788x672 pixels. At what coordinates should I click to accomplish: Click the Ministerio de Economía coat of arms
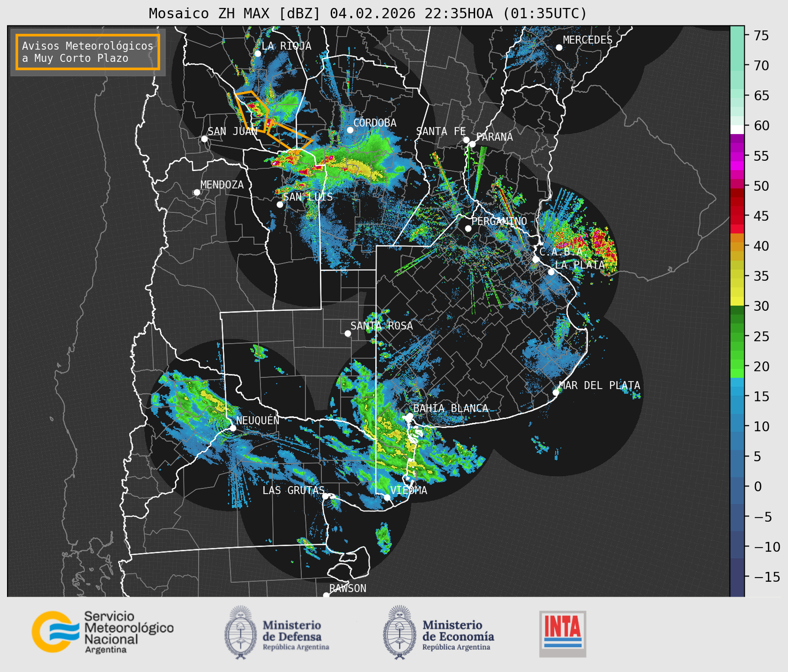point(399,632)
